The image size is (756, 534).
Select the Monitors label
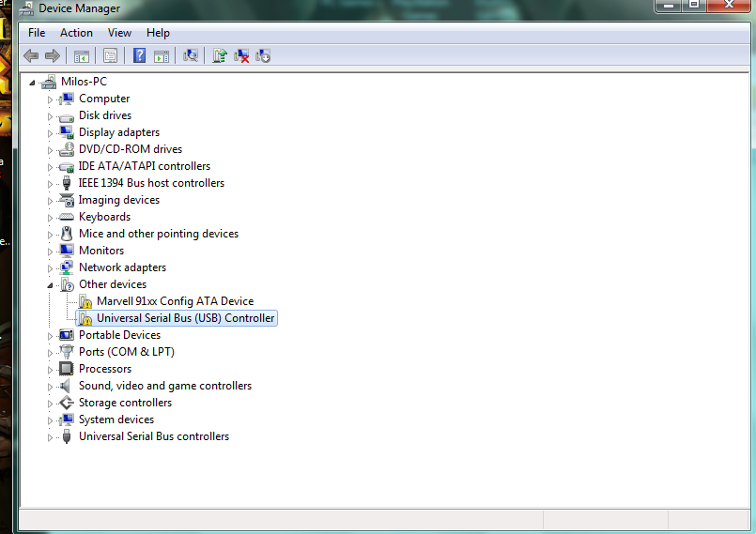click(x=101, y=251)
